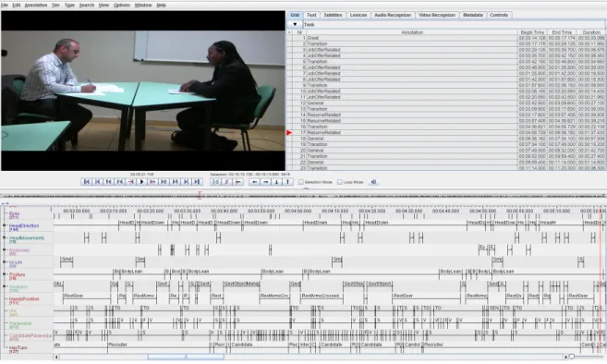Viewport: 607px width, 364px height.
Task: Toggle crosshair to selection boundary
Action: coord(238,182)
